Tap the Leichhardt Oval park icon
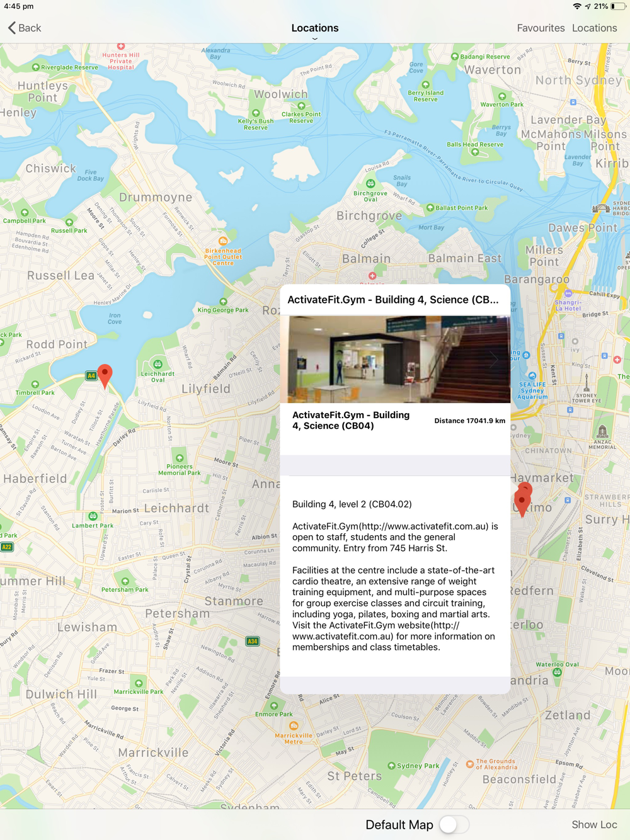 [157, 364]
